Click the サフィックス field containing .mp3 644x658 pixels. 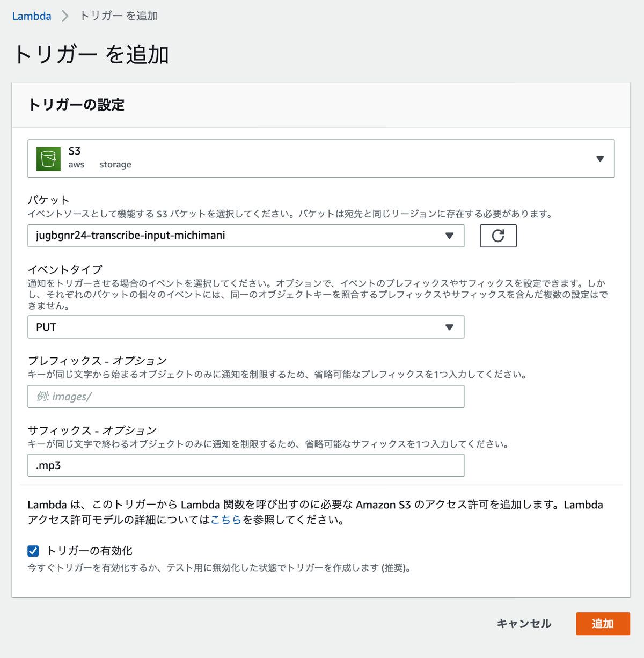(x=246, y=465)
